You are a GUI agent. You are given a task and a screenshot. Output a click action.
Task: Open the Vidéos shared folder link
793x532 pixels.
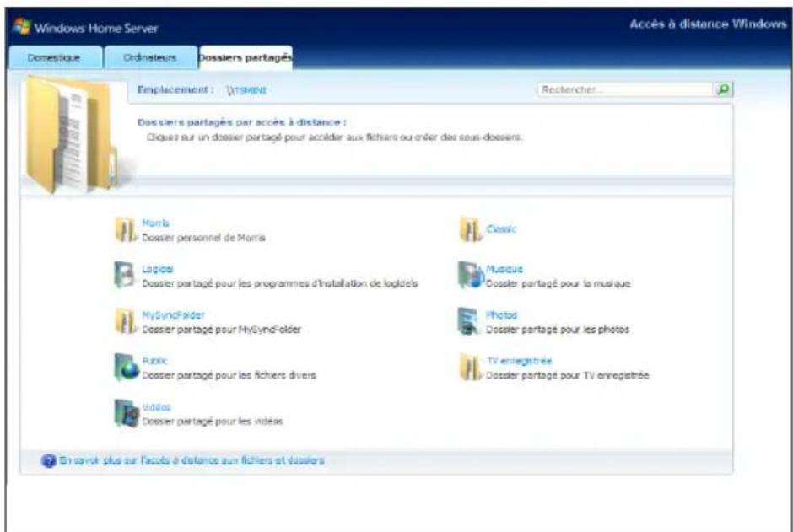(156, 407)
